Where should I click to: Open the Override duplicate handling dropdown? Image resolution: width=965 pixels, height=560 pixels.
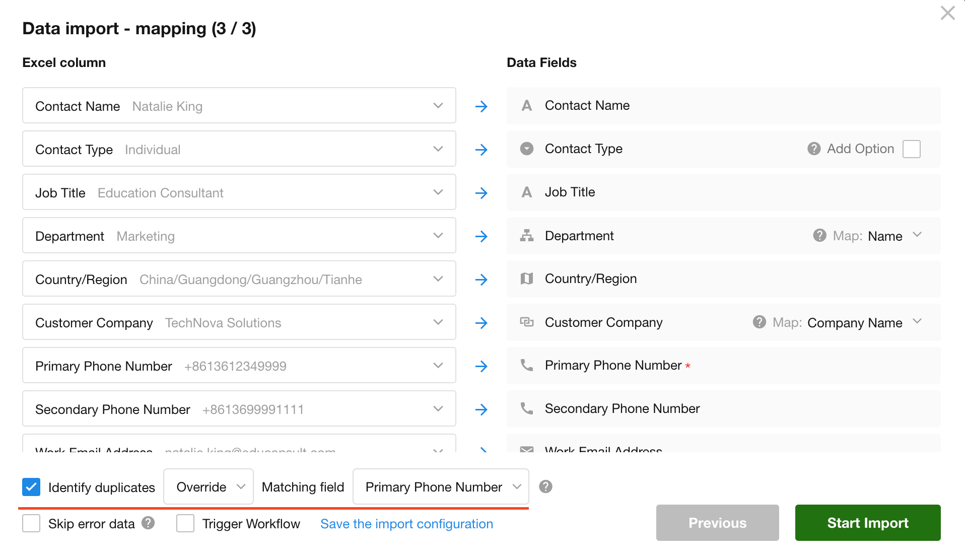[x=209, y=486]
